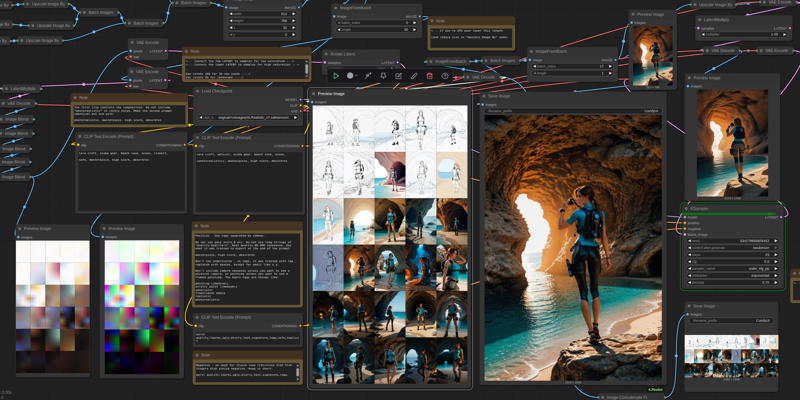Click the right arrow of the sampler_name widget
This screenshot has width=800, height=400.
(x=776, y=267)
